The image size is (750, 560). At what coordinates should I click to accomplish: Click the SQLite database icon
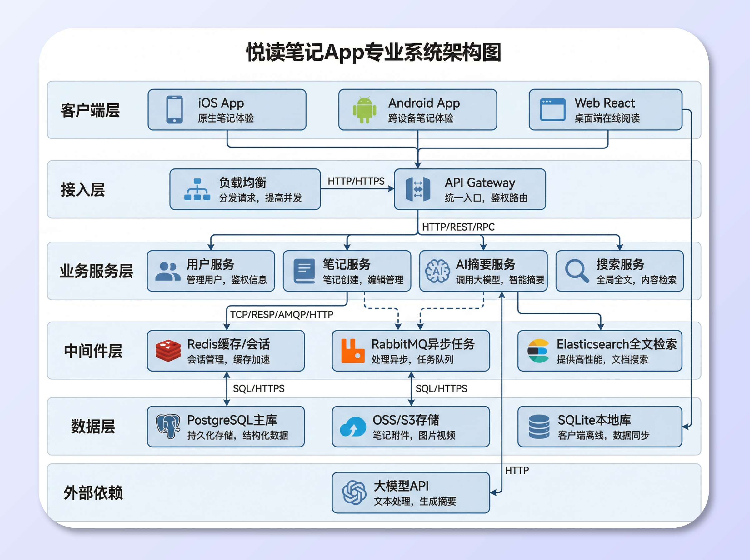click(x=540, y=426)
